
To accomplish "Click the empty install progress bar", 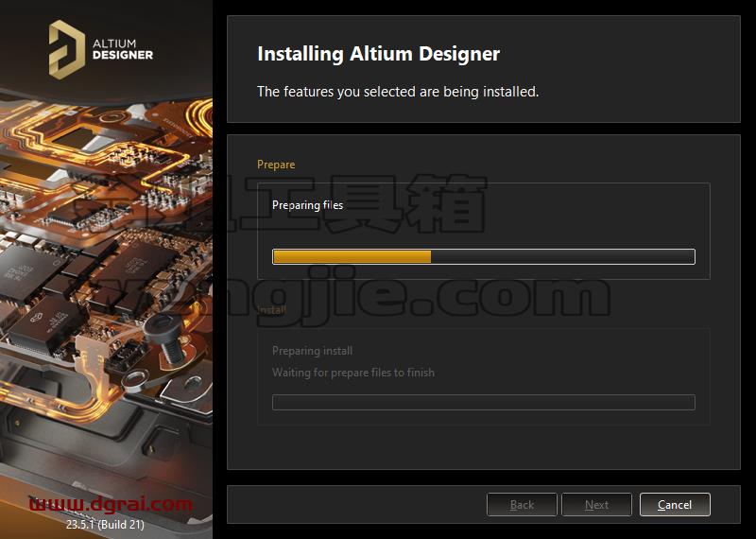I will coord(484,403).
